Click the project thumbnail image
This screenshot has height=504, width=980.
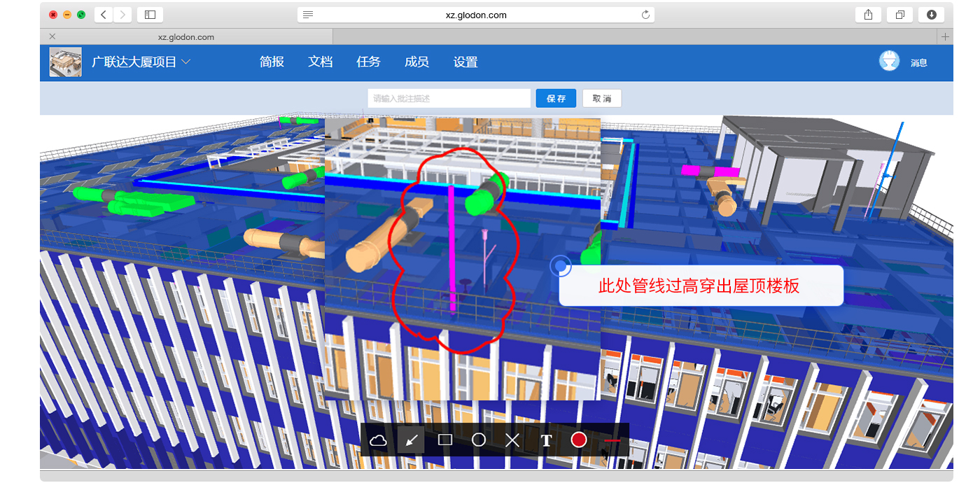pos(66,62)
